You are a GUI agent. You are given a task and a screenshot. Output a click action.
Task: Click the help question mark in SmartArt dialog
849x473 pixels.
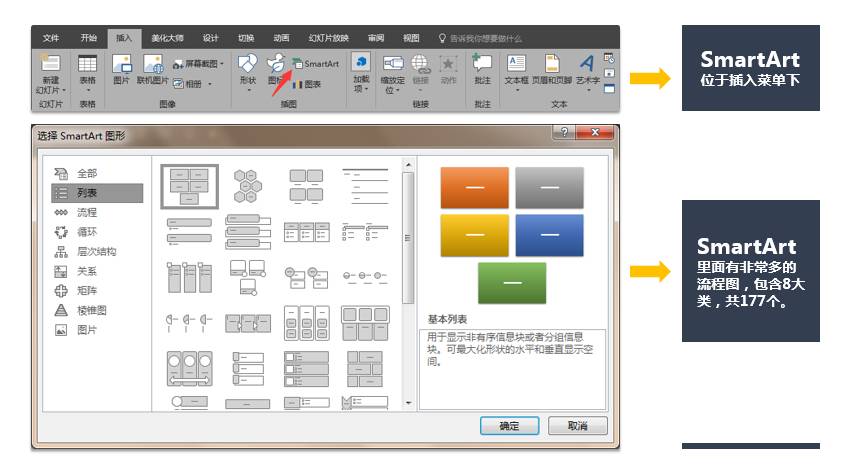point(564,132)
